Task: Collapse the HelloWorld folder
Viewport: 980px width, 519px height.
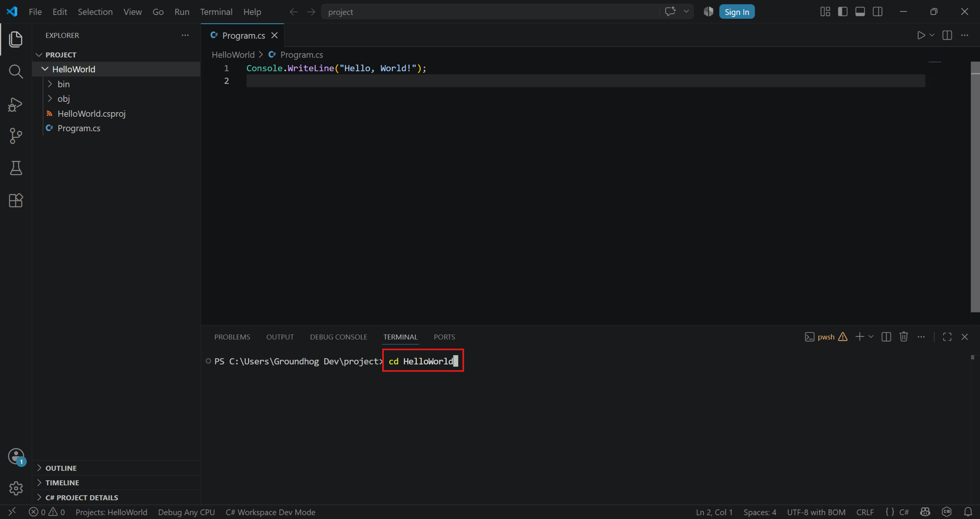Action: 45,69
